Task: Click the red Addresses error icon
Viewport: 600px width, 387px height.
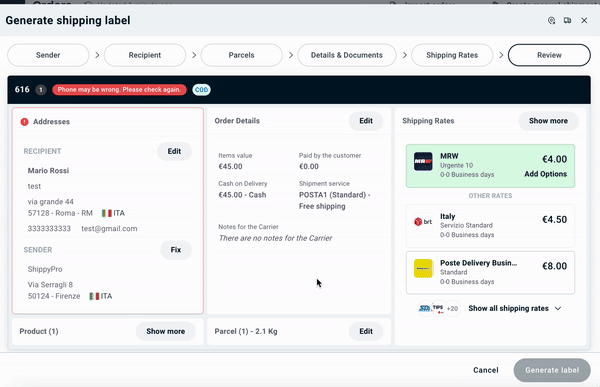Action: coord(24,122)
